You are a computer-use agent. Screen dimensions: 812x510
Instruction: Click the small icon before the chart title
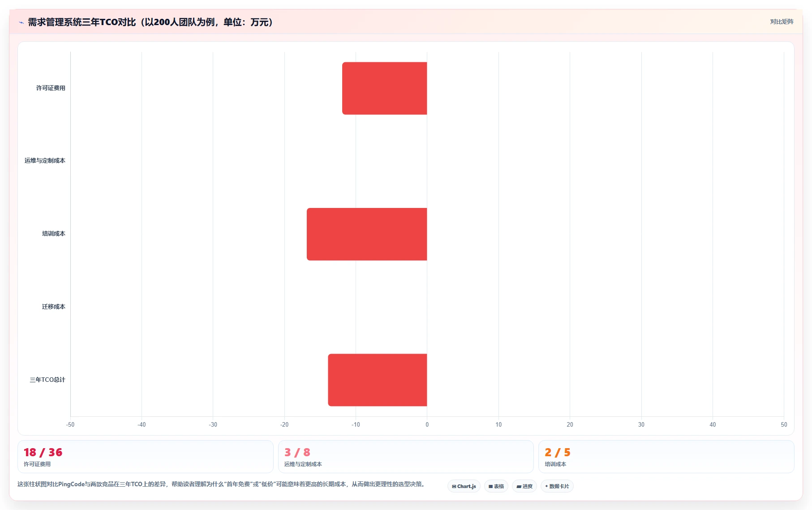[21, 22]
